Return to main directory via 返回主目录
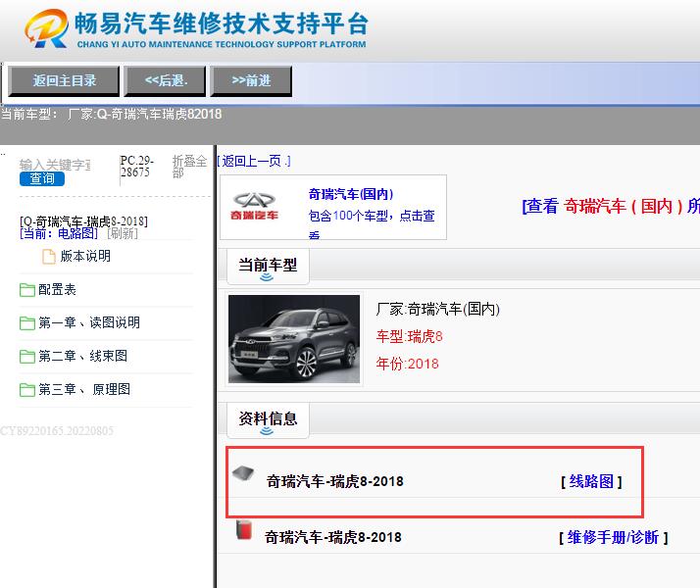The image size is (700, 588). tap(64, 80)
